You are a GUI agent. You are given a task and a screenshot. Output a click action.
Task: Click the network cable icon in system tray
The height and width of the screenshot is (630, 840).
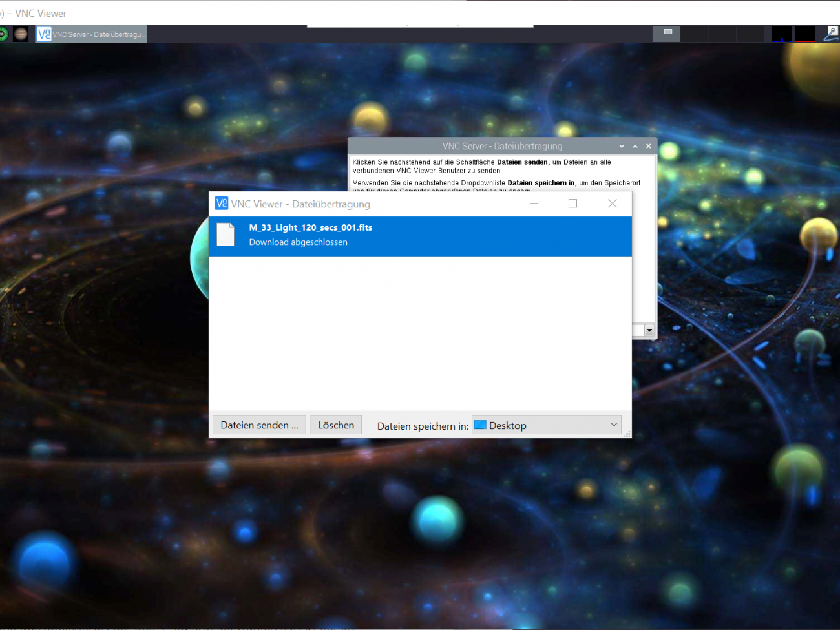click(832, 34)
